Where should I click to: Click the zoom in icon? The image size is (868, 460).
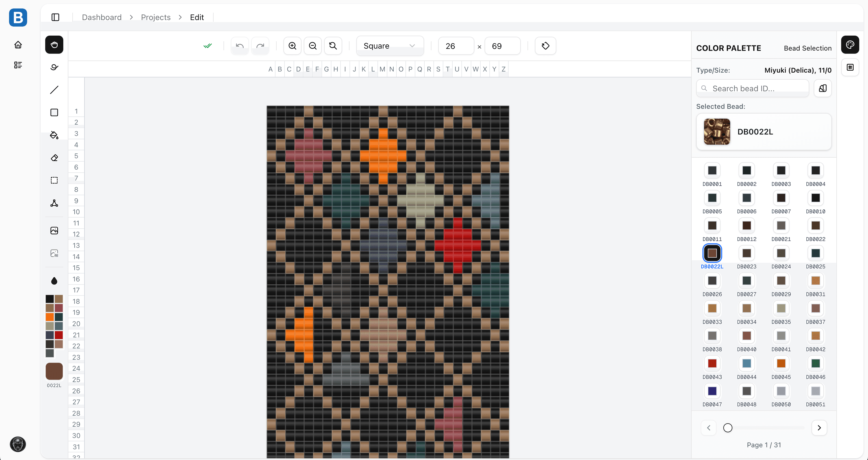click(x=292, y=46)
